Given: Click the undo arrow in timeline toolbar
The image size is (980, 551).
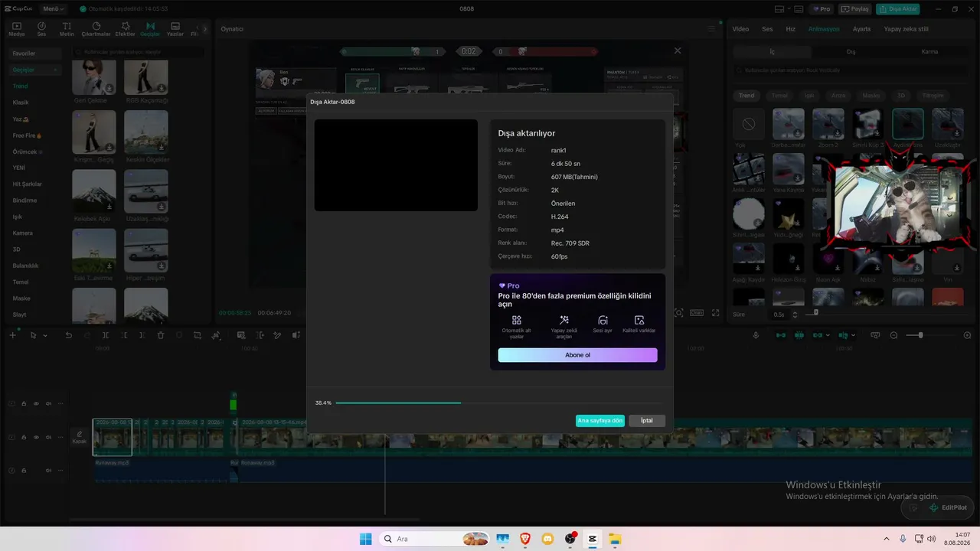Looking at the screenshot, I should pos(69,335).
